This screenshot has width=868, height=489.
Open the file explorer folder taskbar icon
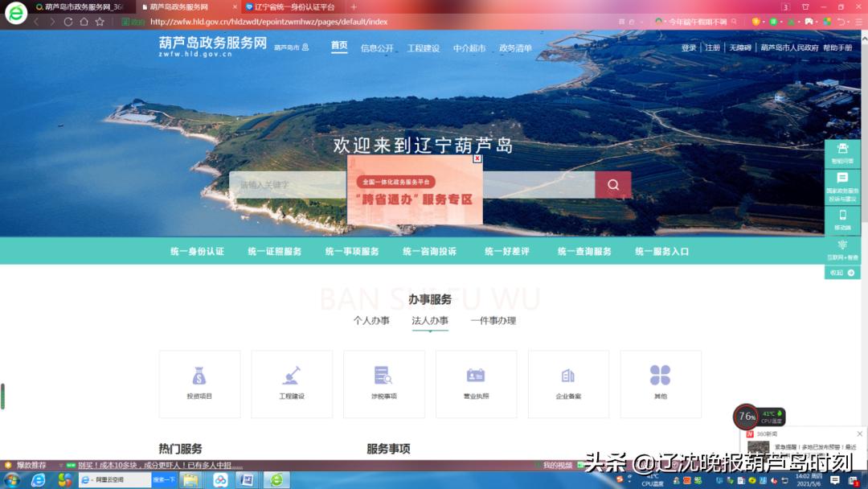coord(191,479)
